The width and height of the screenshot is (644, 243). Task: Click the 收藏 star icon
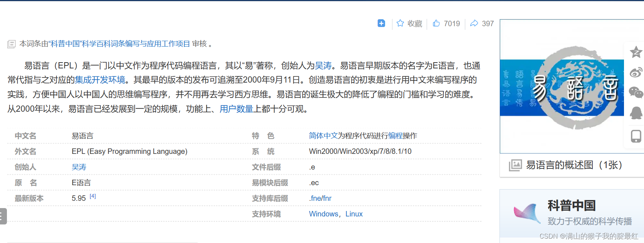(x=400, y=23)
